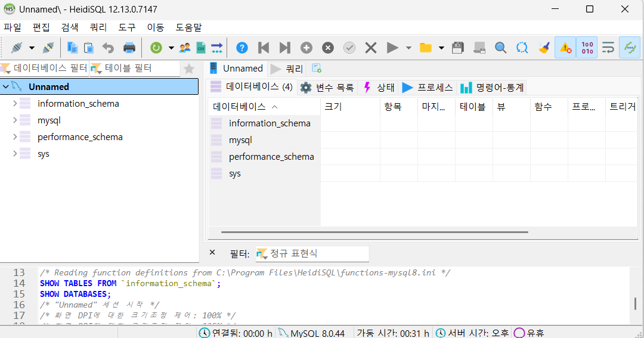Click the green Refresh icon

point(156,48)
